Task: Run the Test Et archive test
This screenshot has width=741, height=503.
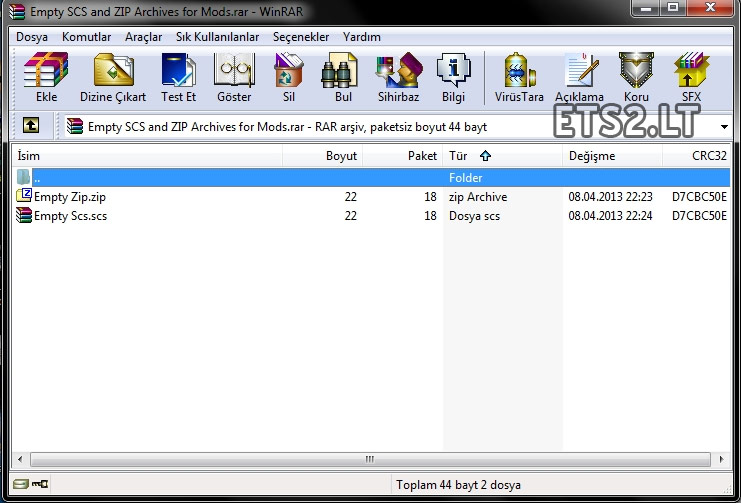Action: [179, 70]
